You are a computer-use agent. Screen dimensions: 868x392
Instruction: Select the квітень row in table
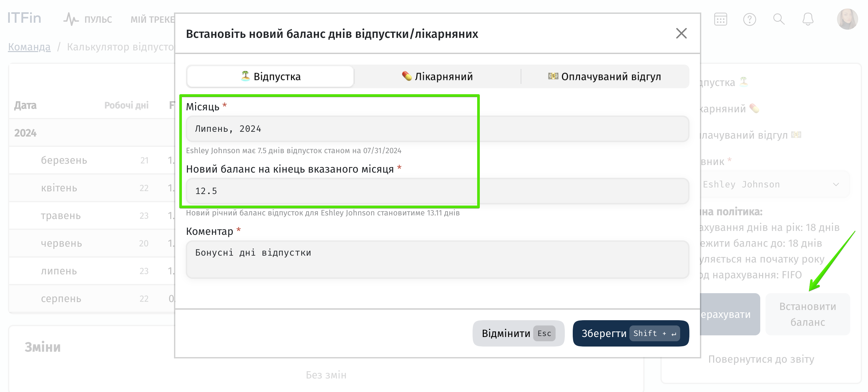[x=92, y=188]
